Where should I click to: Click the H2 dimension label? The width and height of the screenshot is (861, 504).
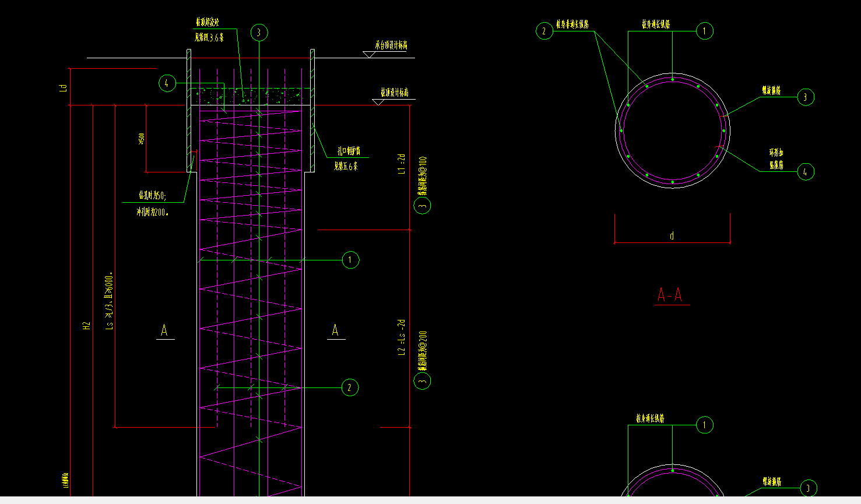[87, 326]
